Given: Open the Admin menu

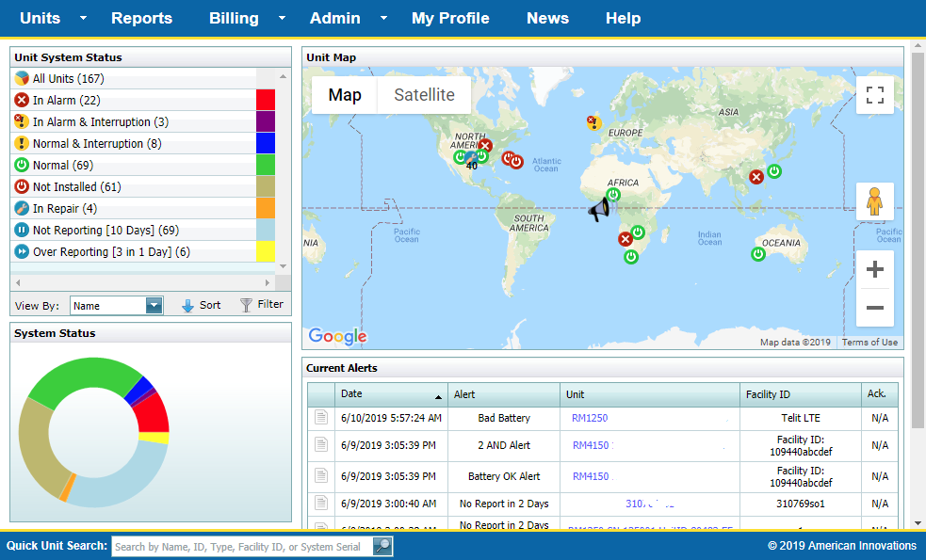Looking at the screenshot, I should 334,18.
